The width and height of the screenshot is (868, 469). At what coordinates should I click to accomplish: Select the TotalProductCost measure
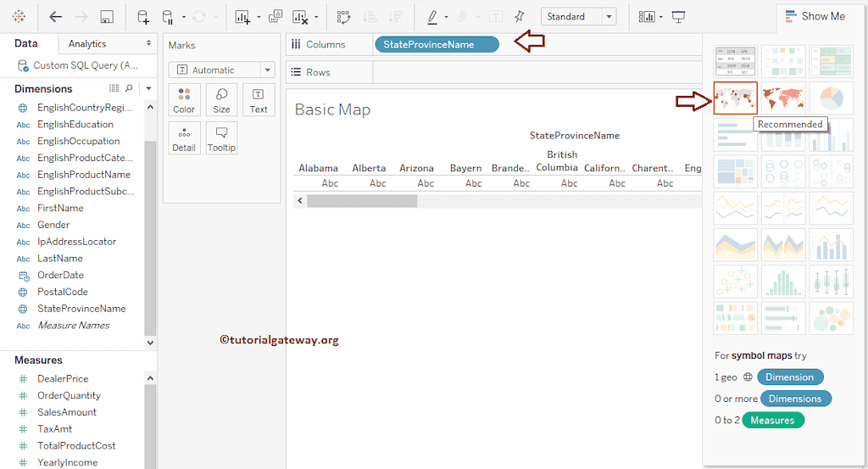pos(76,446)
